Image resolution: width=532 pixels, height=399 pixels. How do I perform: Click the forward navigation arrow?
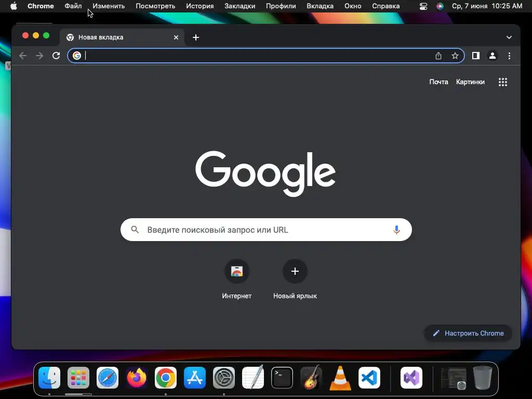tap(39, 56)
